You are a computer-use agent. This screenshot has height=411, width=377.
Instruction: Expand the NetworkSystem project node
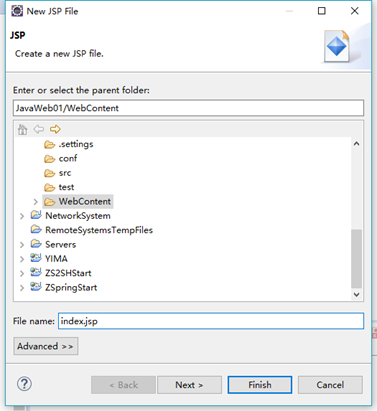[22, 216]
